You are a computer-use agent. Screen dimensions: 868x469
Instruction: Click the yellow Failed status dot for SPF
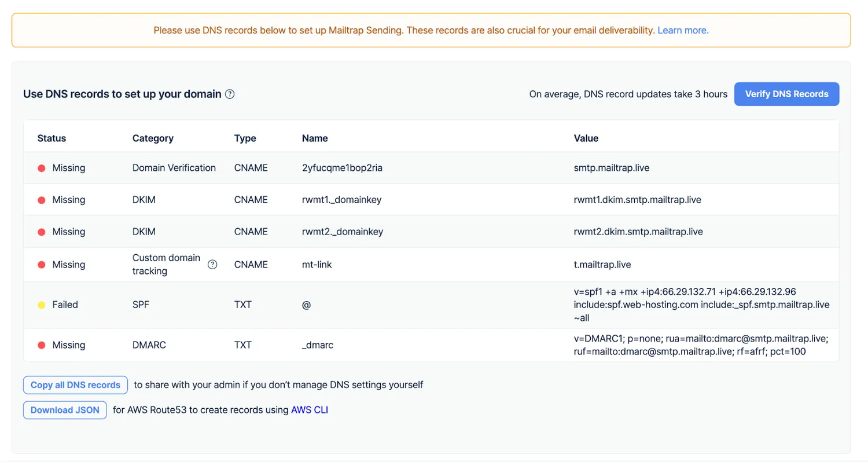42,305
